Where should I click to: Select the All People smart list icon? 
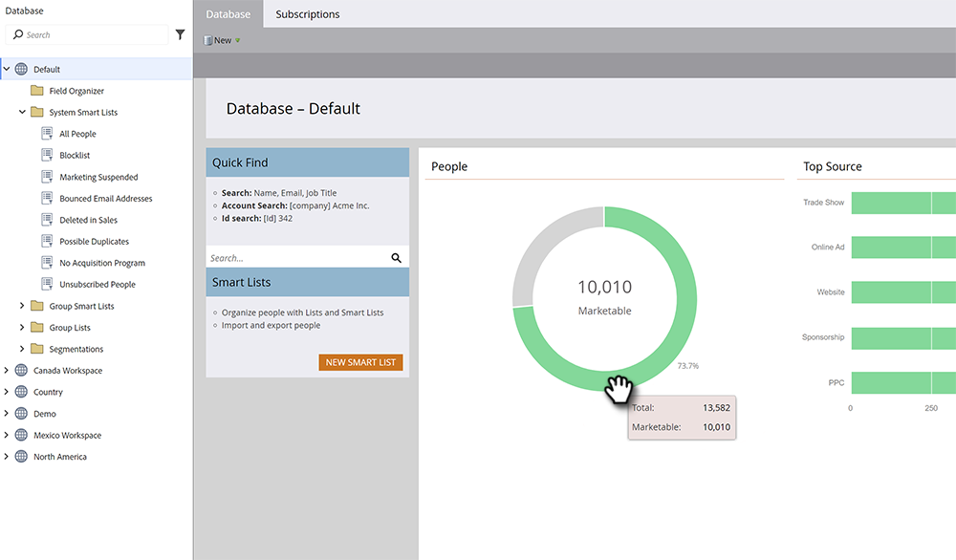pos(47,134)
